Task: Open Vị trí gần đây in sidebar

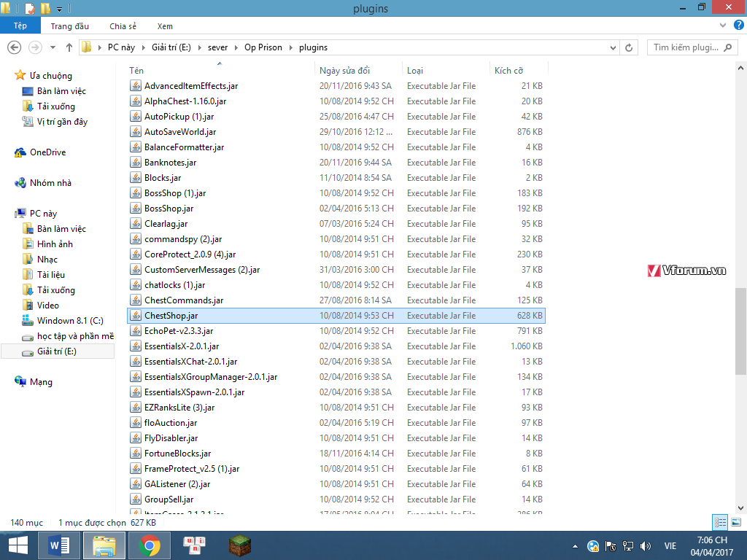Action: click(x=63, y=122)
